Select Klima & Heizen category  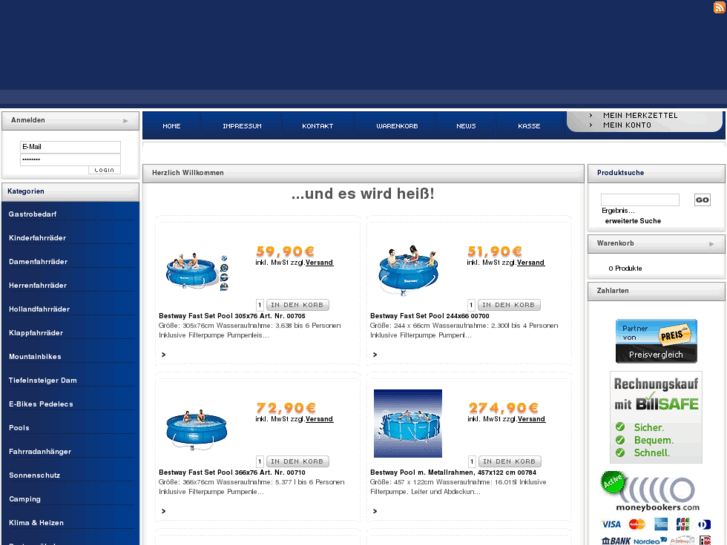coord(36,523)
